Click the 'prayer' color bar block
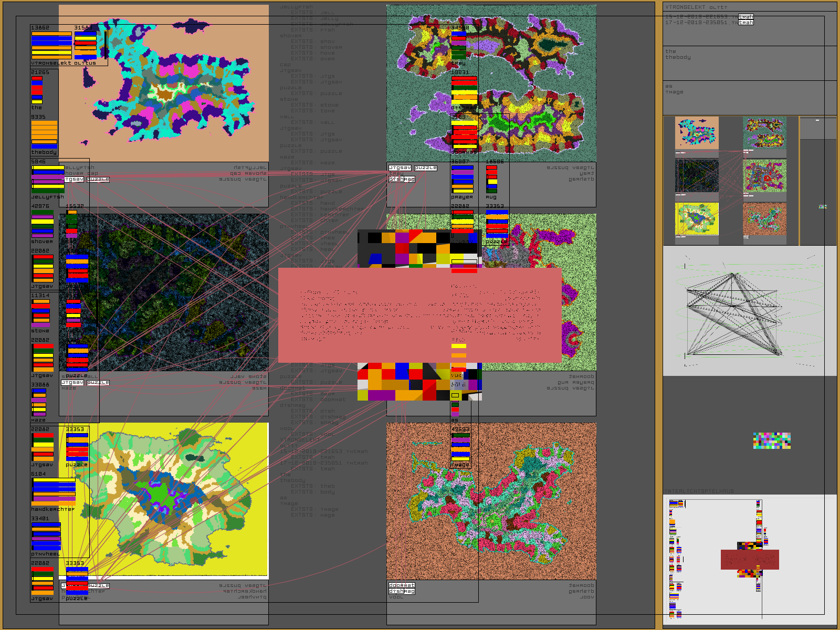Viewport: 840px width, 630px height. 463,179
